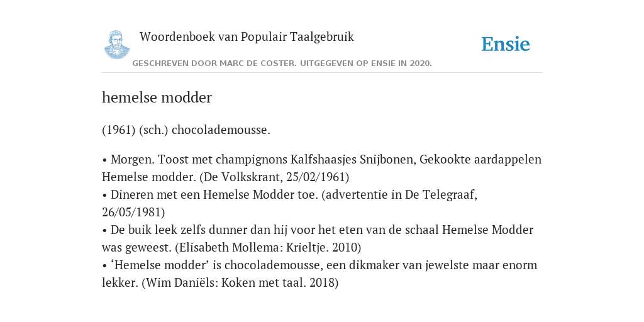644x322 pixels.
Task: Click the De Telegraaf advertentie citation
Action: click(x=399, y=195)
